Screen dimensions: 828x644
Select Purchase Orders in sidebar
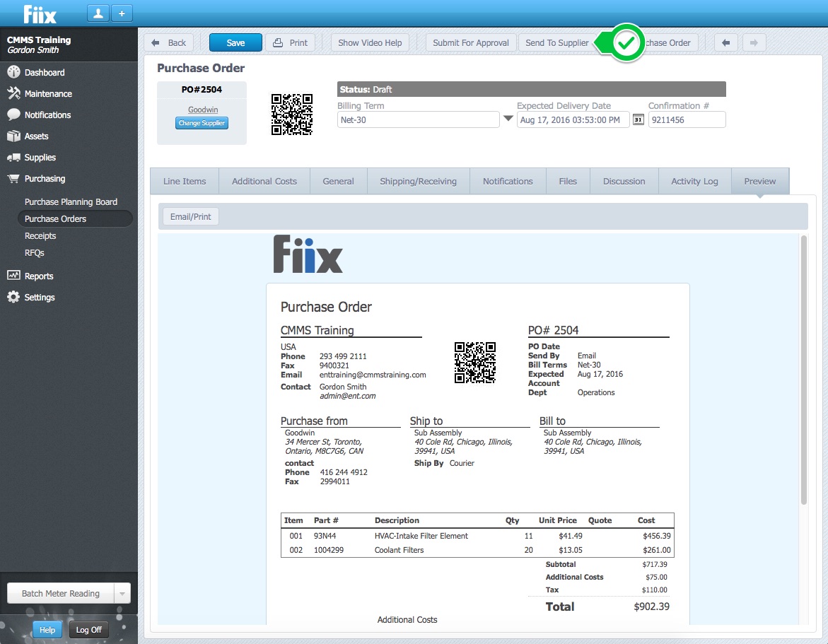click(75, 218)
